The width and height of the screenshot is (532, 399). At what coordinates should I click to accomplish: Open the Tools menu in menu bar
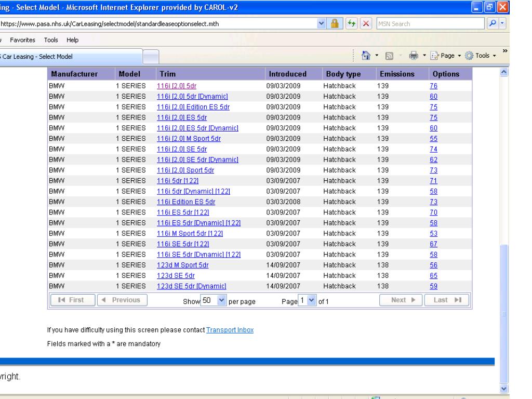click(51, 39)
